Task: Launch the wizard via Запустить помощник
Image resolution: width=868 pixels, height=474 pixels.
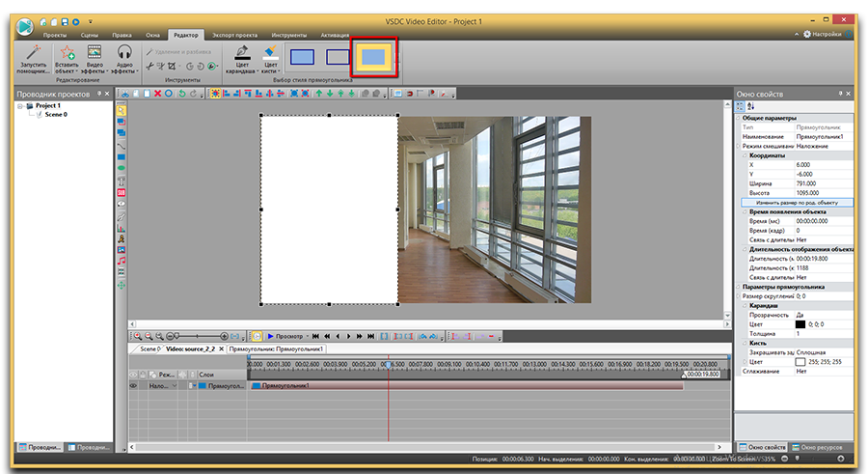Action: point(33,60)
